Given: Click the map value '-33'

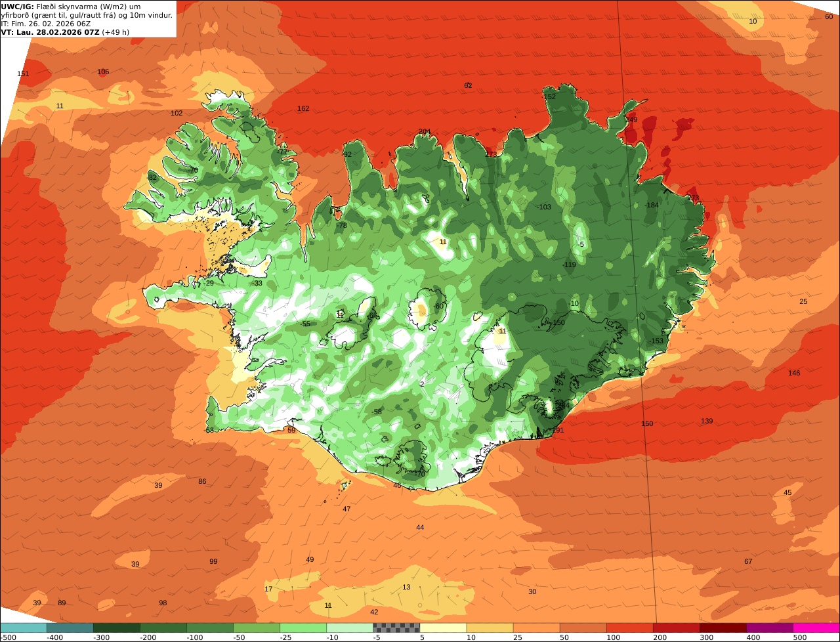Looking at the screenshot, I should tap(257, 283).
